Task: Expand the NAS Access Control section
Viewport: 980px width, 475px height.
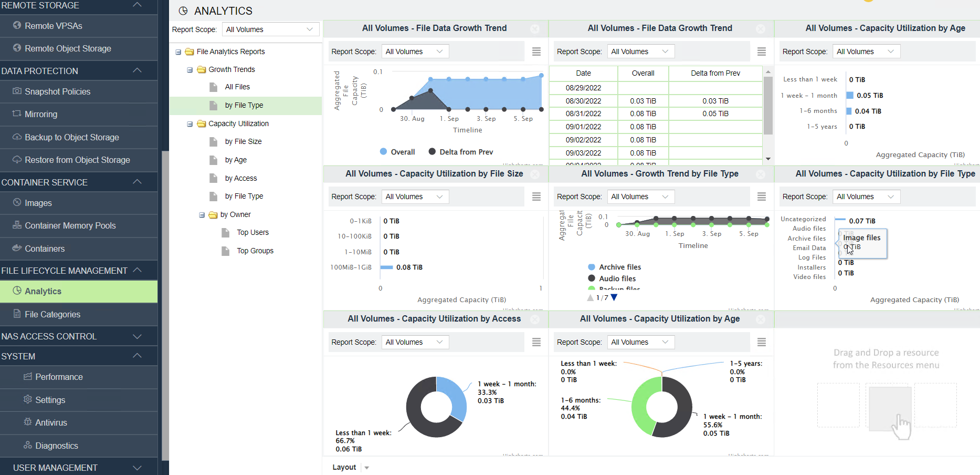Action: click(137, 336)
